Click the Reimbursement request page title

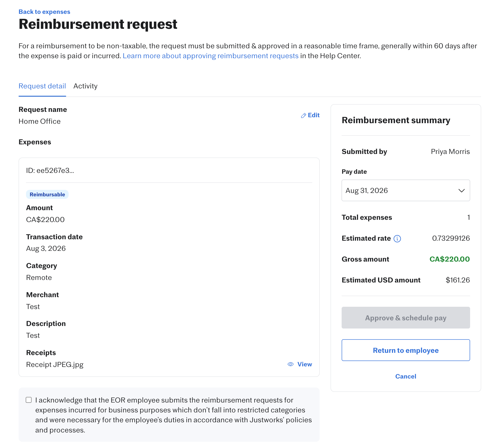click(x=98, y=24)
